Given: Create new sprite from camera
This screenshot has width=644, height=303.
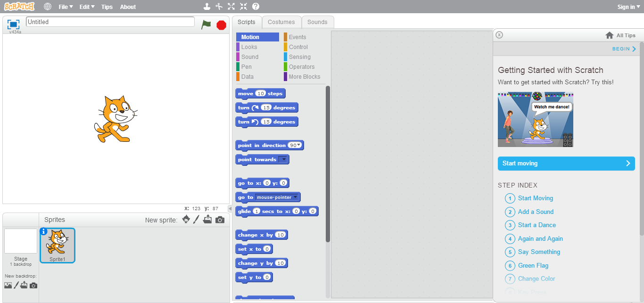Looking at the screenshot, I should [220, 220].
